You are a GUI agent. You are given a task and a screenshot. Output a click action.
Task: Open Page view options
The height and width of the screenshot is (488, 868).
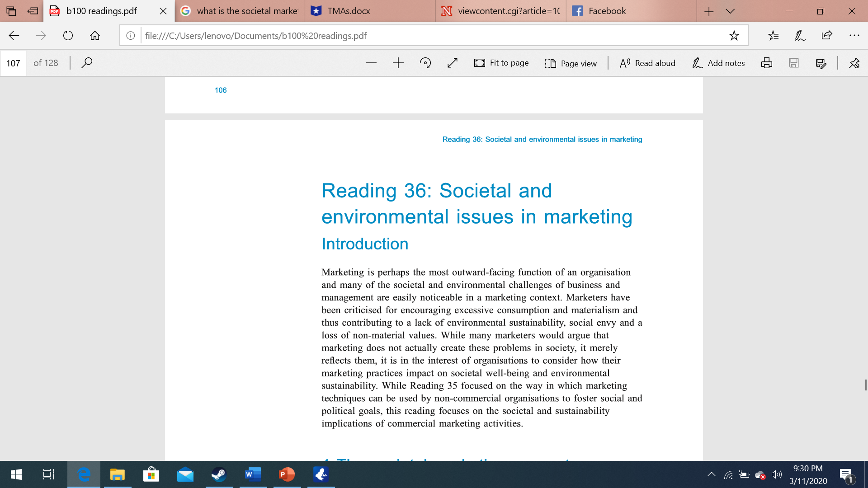click(571, 63)
